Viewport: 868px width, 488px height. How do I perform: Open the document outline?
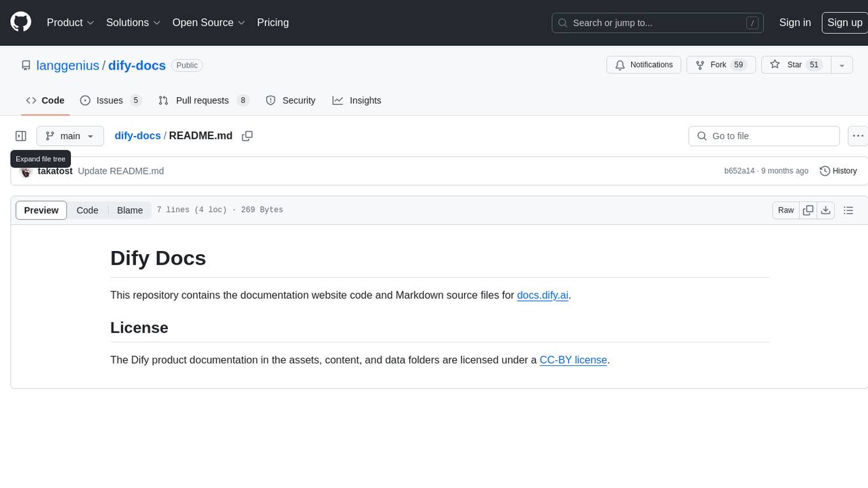pyautogui.click(x=848, y=210)
